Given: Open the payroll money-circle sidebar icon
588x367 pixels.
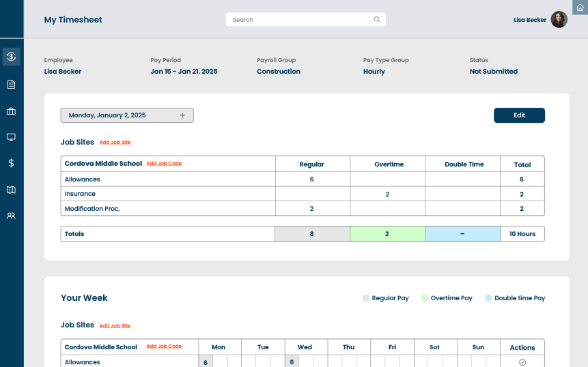Looking at the screenshot, I should [x=11, y=57].
